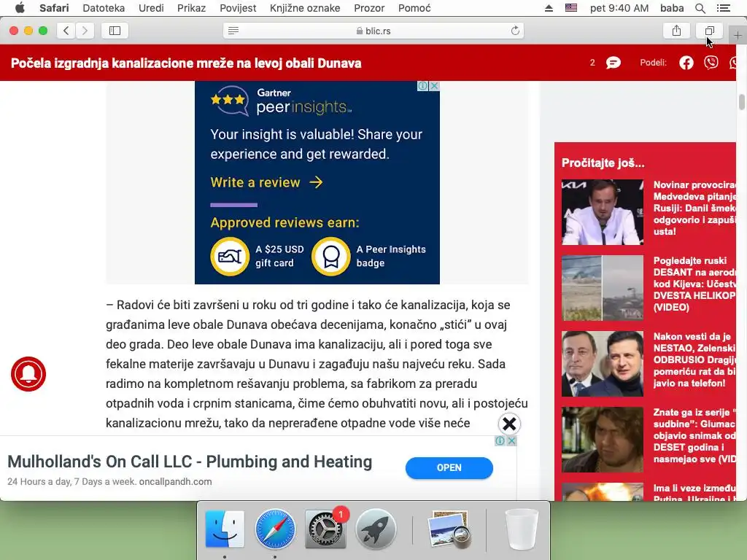Screen dimensions: 747x560
Task: Open the Pomoć menu
Action: [414, 8]
